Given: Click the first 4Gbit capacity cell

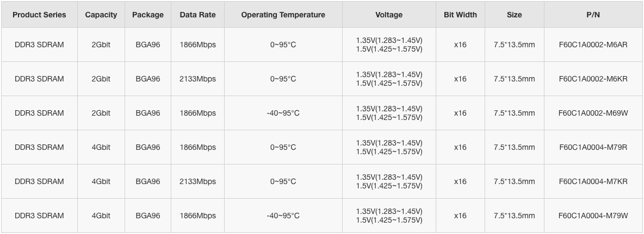Looking at the screenshot, I should pyautogui.click(x=101, y=147).
